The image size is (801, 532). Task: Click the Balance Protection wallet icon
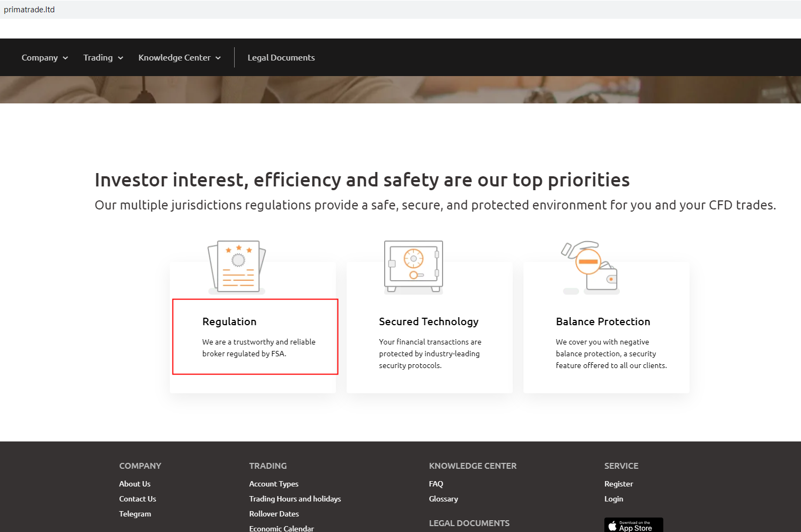[x=590, y=267]
